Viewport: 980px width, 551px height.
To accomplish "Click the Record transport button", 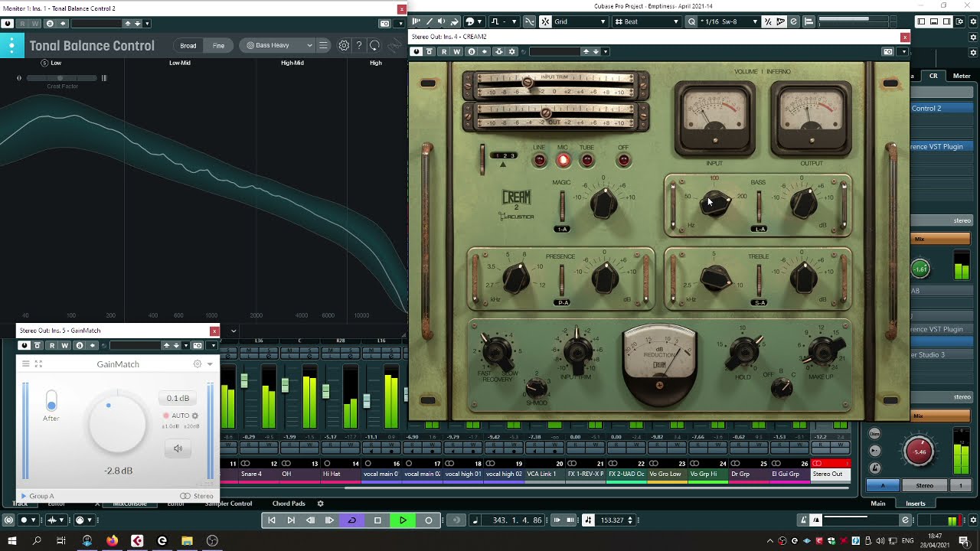I will point(429,520).
